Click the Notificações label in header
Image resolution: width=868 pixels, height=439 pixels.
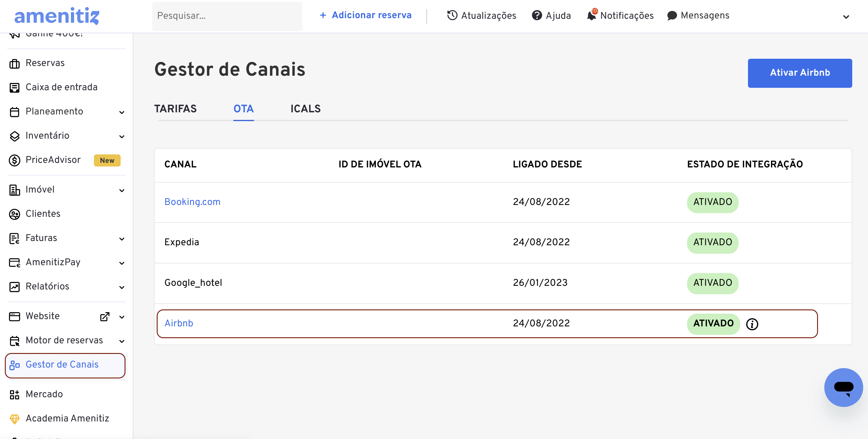pos(626,16)
